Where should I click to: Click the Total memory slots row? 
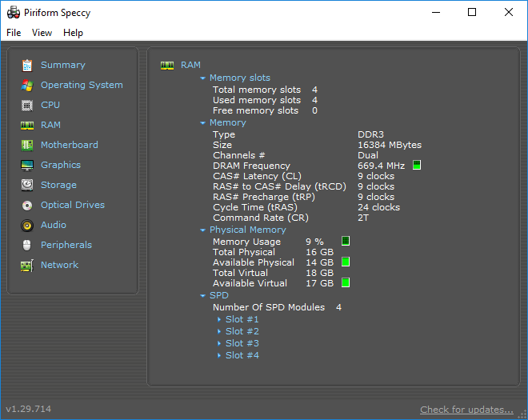pyautogui.click(x=265, y=90)
